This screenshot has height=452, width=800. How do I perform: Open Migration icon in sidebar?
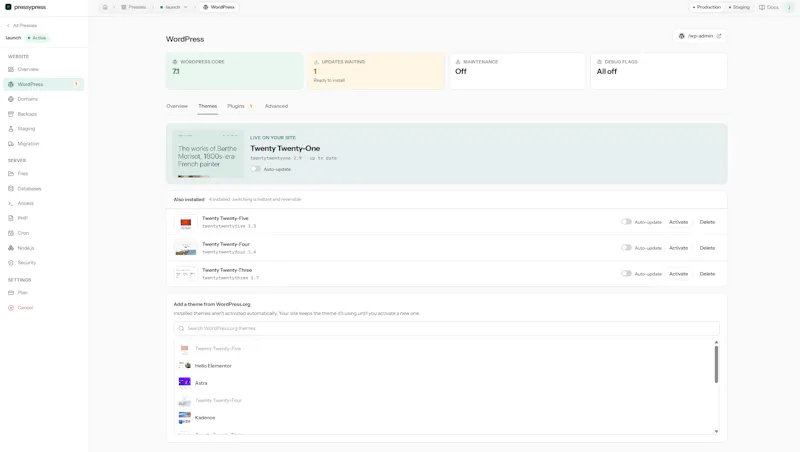point(11,144)
